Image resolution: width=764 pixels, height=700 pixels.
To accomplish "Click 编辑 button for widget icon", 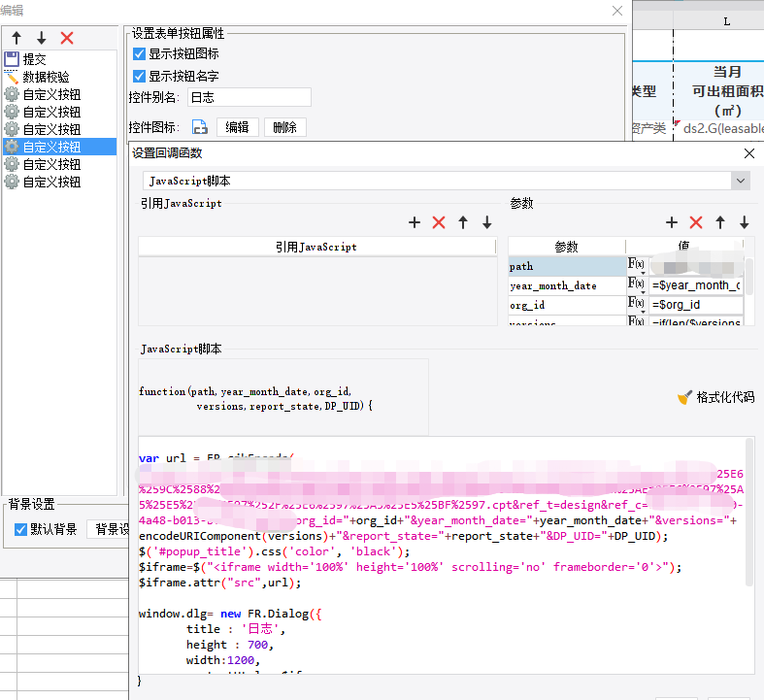I will 237,127.
